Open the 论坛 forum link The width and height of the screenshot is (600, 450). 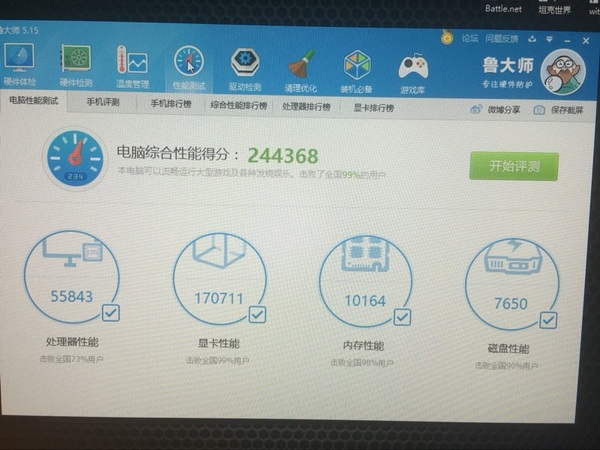pyautogui.click(x=470, y=38)
